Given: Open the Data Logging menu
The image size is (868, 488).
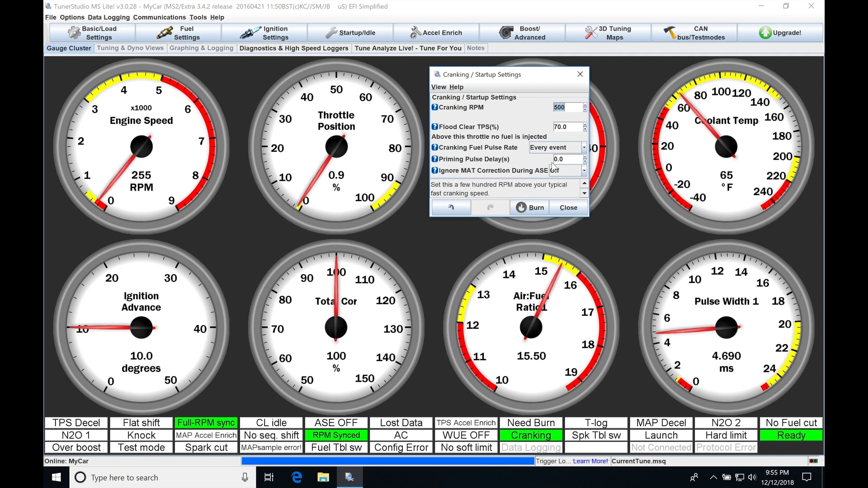Looking at the screenshot, I should [x=108, y=17].
